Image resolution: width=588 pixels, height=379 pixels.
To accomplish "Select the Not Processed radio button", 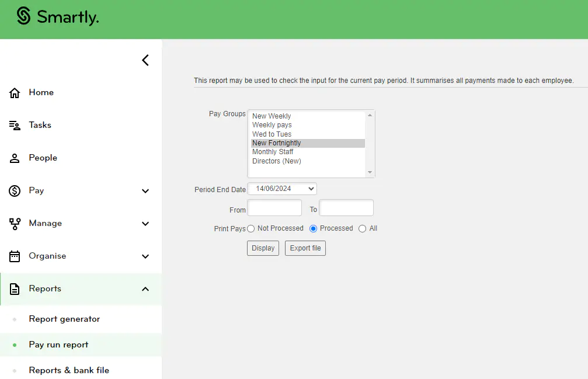I will click(250, 228).
